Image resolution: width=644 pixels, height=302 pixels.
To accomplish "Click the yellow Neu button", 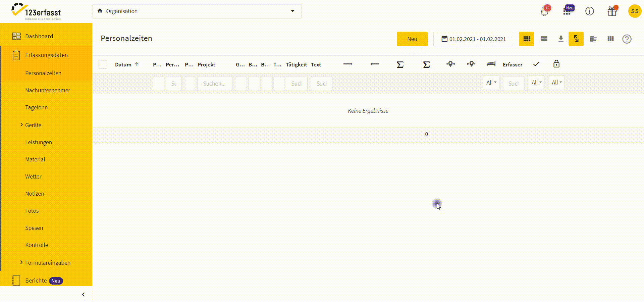I will 412,39.
